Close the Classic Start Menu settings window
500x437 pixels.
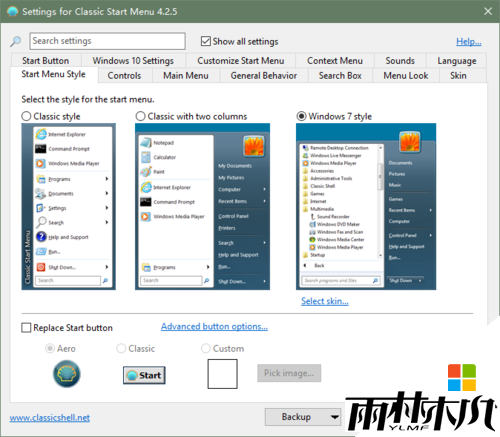(488, 11)
